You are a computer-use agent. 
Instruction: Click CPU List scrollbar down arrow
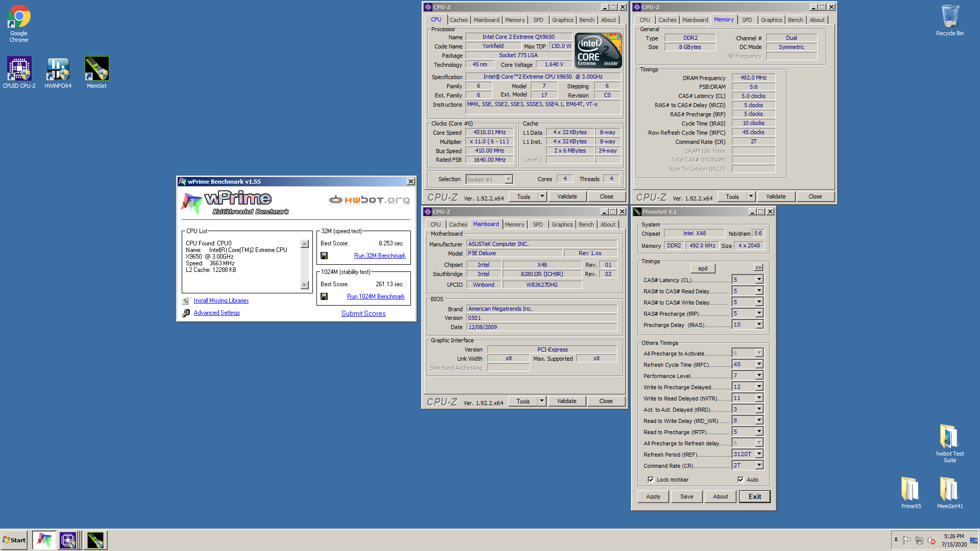[305, 285]
